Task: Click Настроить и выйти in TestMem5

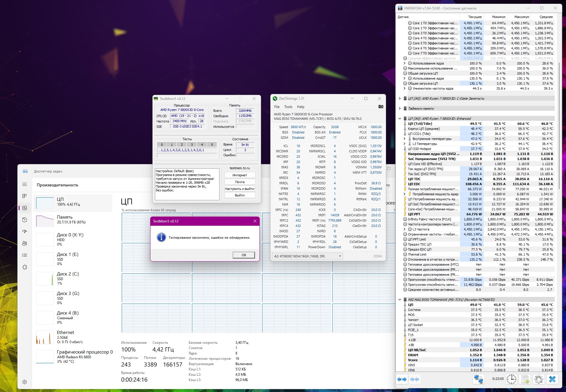Action: (x=240, y=189)
